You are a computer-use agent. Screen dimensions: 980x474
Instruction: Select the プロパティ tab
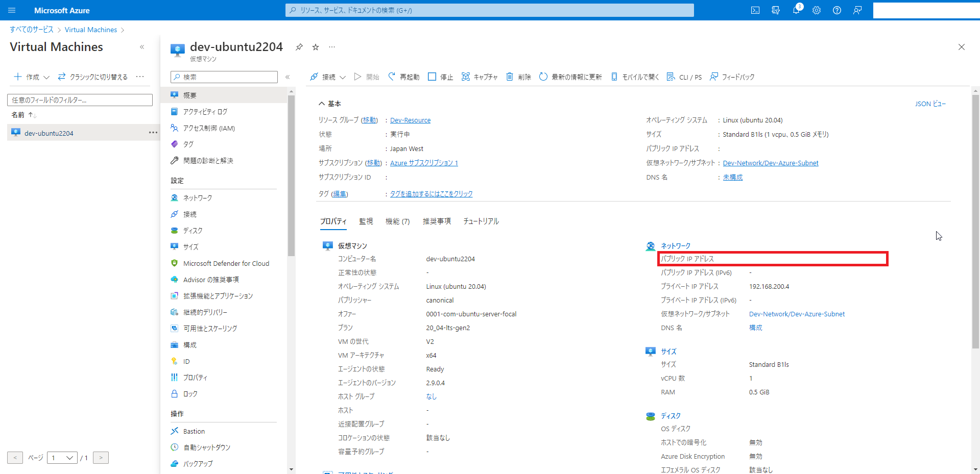(x=333, y=221)
